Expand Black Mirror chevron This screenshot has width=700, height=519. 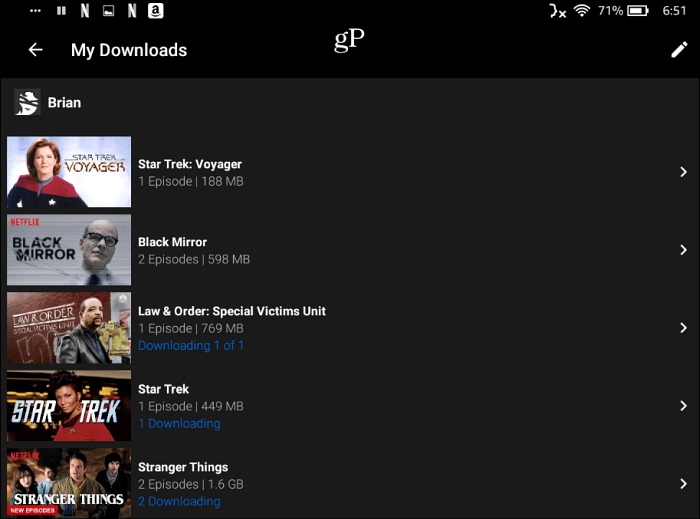(x=683, y=250)
